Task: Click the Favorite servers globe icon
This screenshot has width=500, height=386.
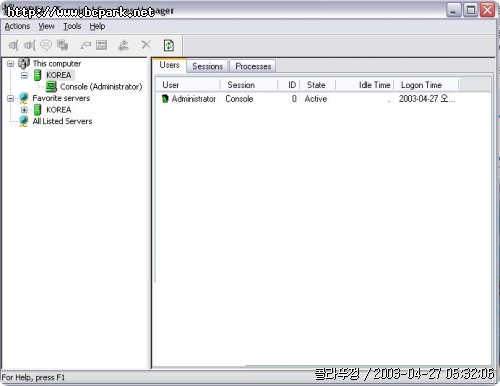Action: click(23, 98)
